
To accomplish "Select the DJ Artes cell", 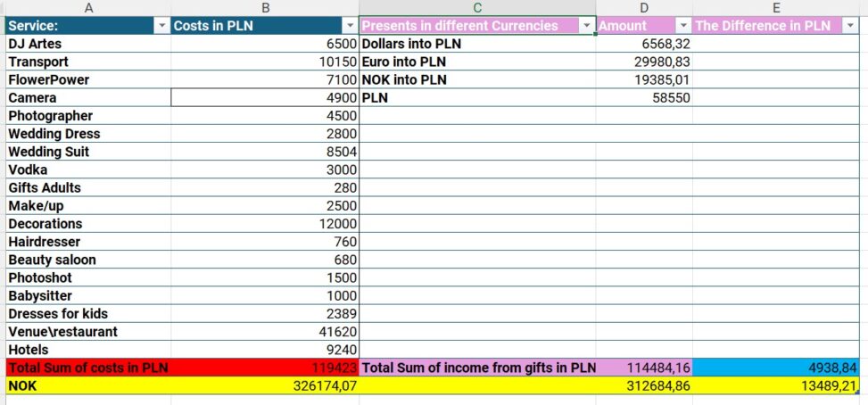I will [x=87, y=44].
